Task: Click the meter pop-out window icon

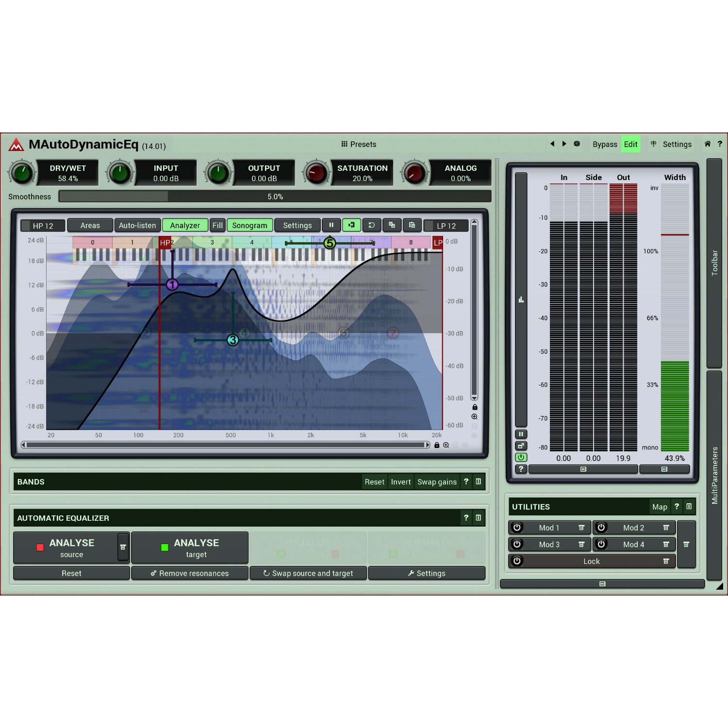Action: (521, 446)
